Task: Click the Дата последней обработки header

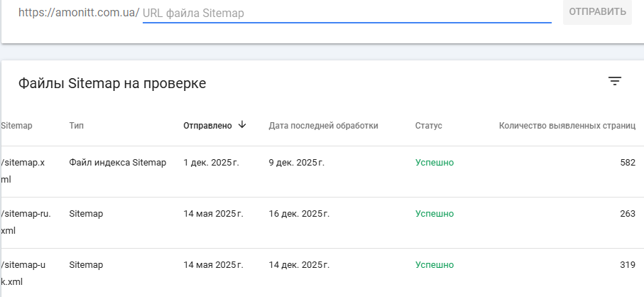Action: click(323, 126)
